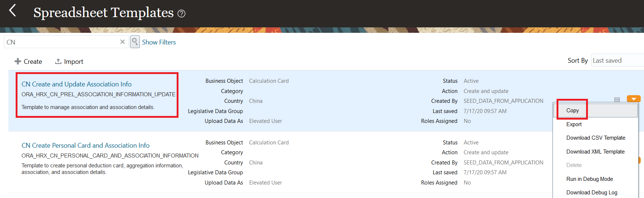
Task: Open the Sort By dropdown
Action: coord(617,61)
